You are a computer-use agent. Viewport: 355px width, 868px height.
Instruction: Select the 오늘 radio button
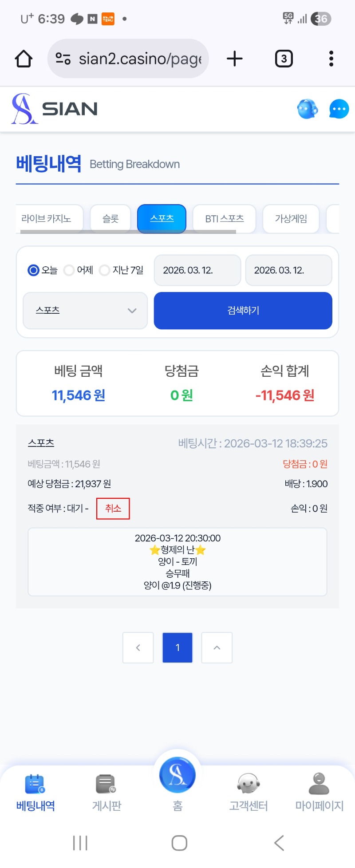34,270
